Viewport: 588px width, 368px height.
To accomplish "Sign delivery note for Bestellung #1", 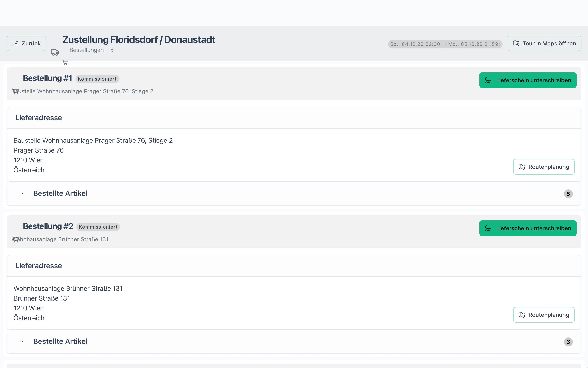I will pyautogui.click(x=528, y=80).
